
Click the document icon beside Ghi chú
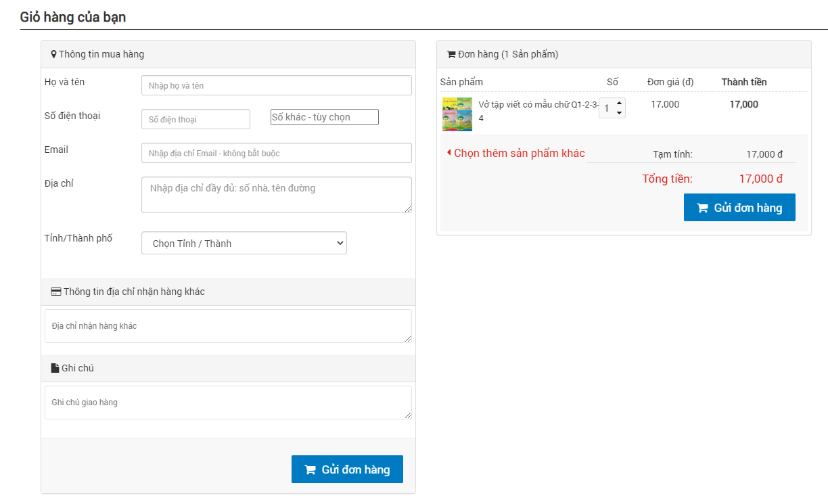coord(55,368)
